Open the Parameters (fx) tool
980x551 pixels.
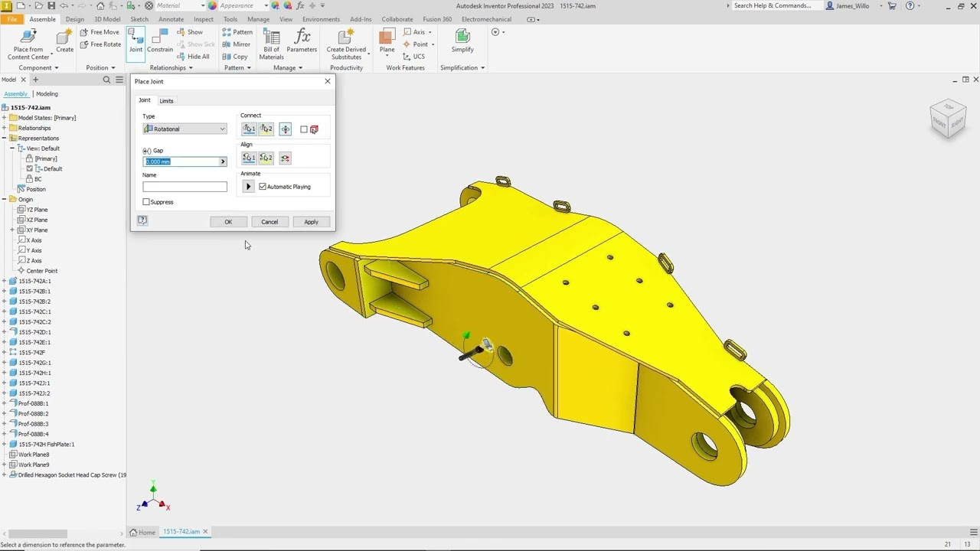click(302, 41)
